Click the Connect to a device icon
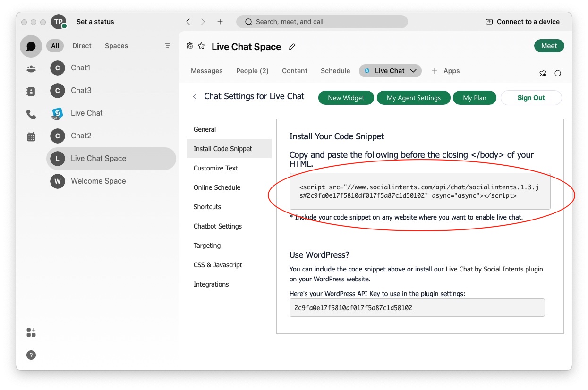Screen dimensions: 588x390 tap(489, 22)
